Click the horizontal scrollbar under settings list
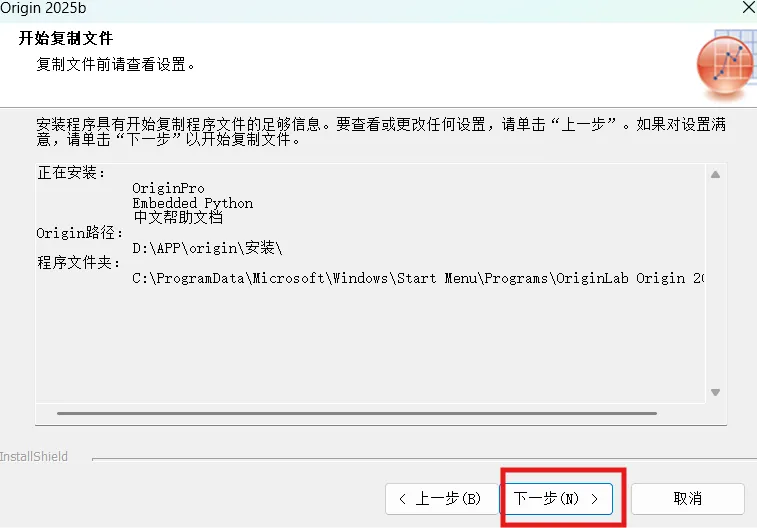 tap(357, 414)
